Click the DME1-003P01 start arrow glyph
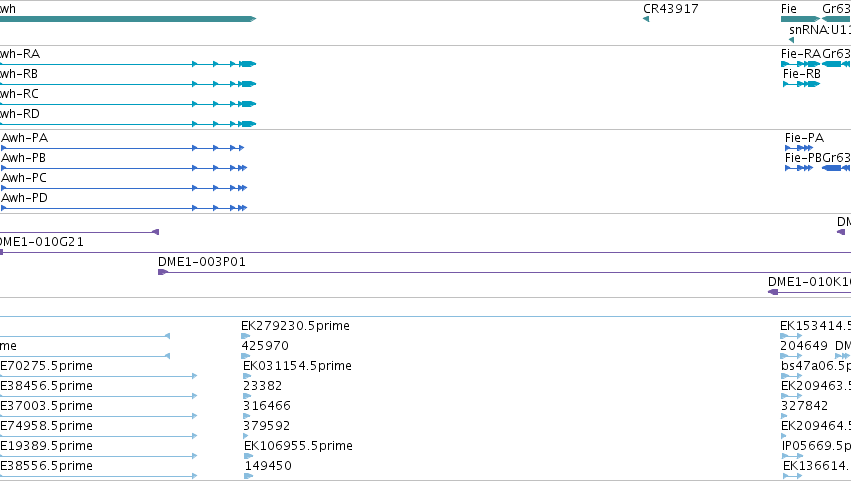 pos(163,272)
